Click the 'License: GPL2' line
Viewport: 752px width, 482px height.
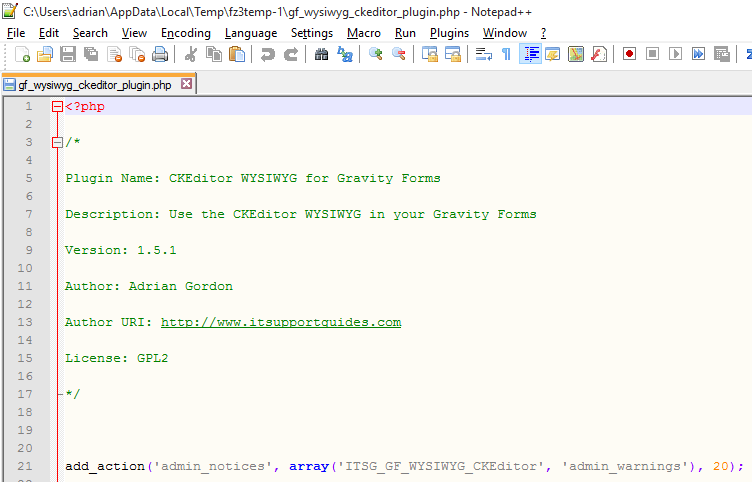click(117, 358)
